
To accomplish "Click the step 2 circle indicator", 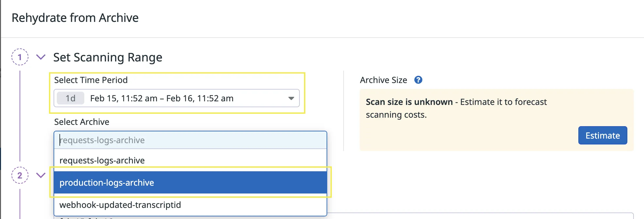I will point(20,176).
